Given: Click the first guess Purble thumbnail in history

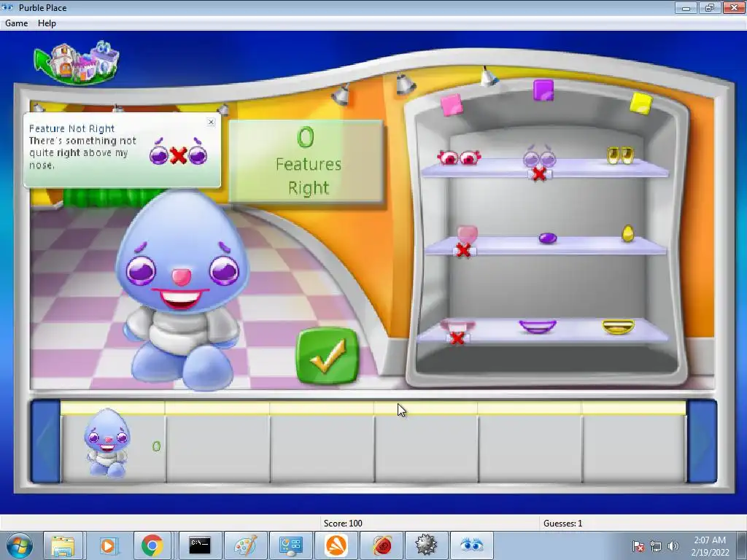Looking at the screenshot, I should (x=107, y=443).
